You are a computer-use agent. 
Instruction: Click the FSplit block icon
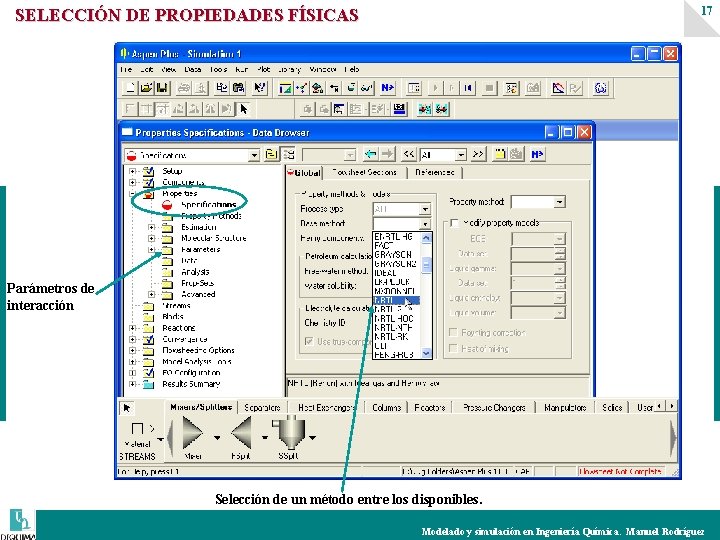point(242,433)
